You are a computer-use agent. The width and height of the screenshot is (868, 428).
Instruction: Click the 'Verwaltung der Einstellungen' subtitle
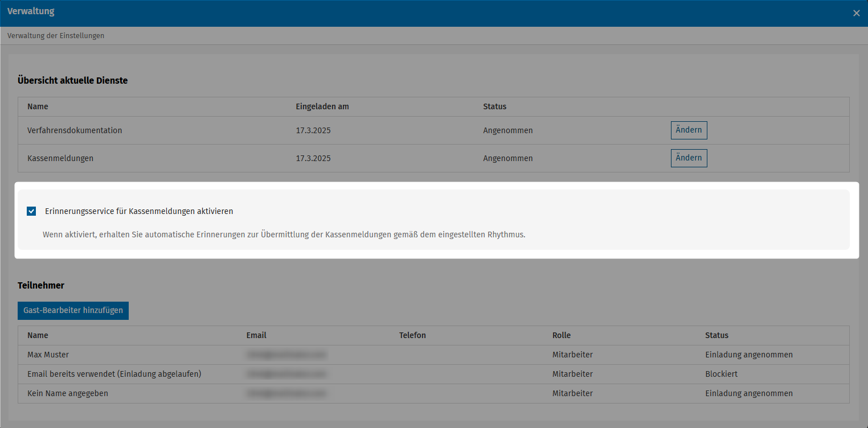click(x=56, y=35)
